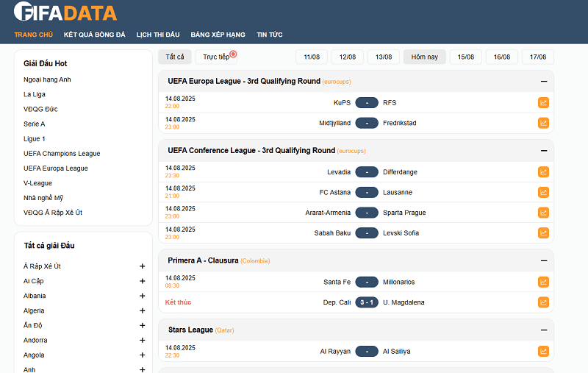Open stats chart icon for FC Astana vs Lausanne
This screenshot has width=588, height=373.
[543, 193]
